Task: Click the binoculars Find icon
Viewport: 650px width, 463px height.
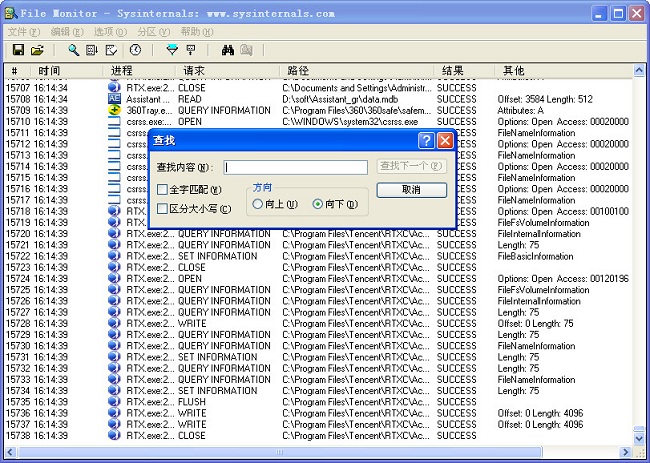Action: point(227,49)
